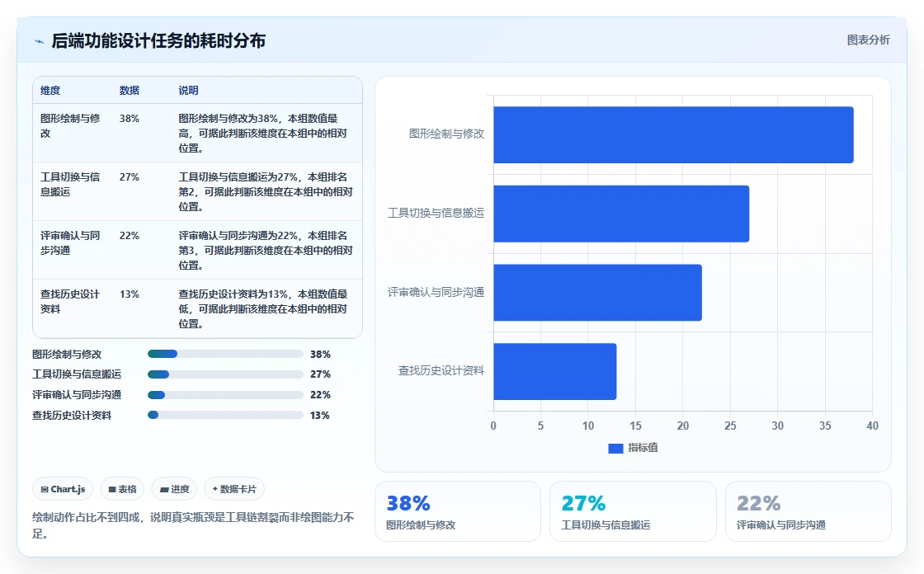
Task: Click the 38% data card
Action: point(458,511)
